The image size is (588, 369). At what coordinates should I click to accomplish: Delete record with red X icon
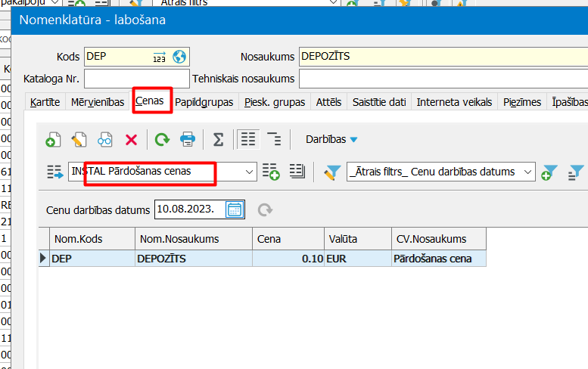point(131,140)
